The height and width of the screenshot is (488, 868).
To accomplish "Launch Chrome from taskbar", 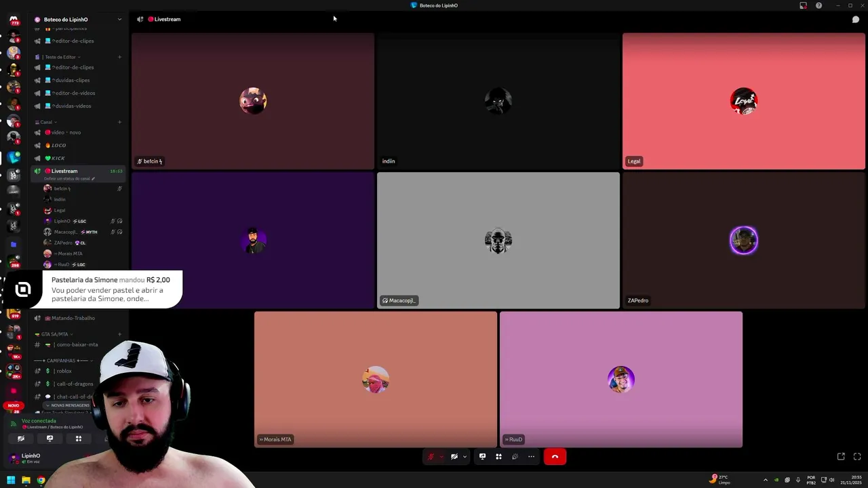I will (41, 481).
